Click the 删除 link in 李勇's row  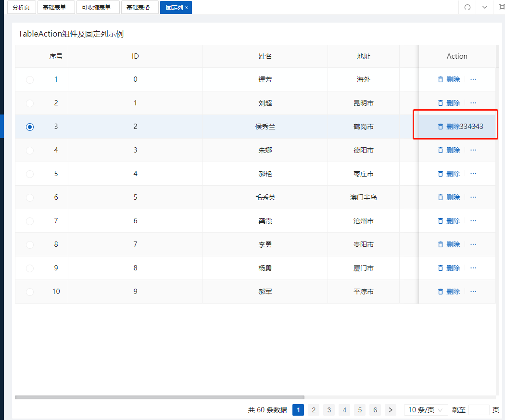point(453,244)
